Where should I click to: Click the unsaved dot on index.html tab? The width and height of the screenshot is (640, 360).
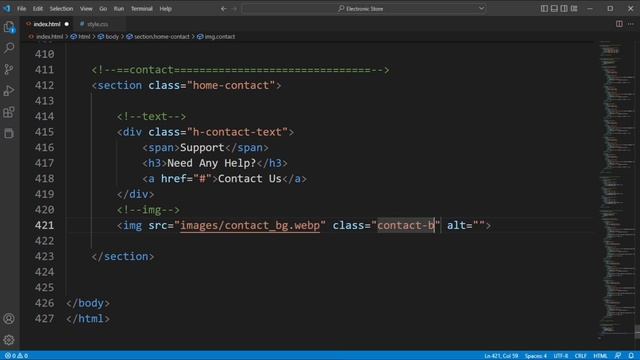[x=67, y=24]
